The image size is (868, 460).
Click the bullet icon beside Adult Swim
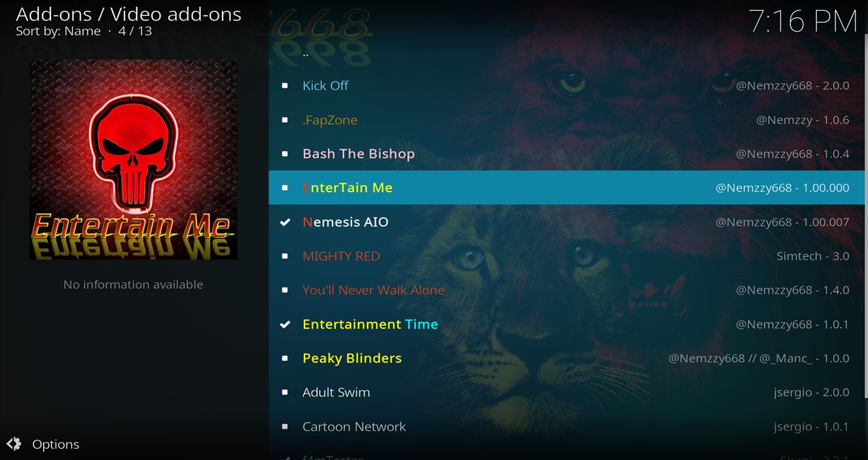tap(285, 393)
